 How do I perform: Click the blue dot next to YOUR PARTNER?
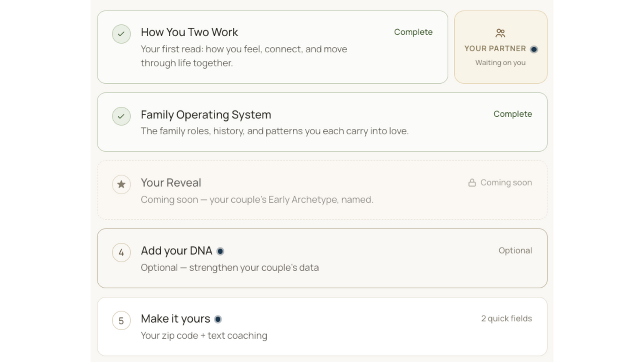click(534, 49)
